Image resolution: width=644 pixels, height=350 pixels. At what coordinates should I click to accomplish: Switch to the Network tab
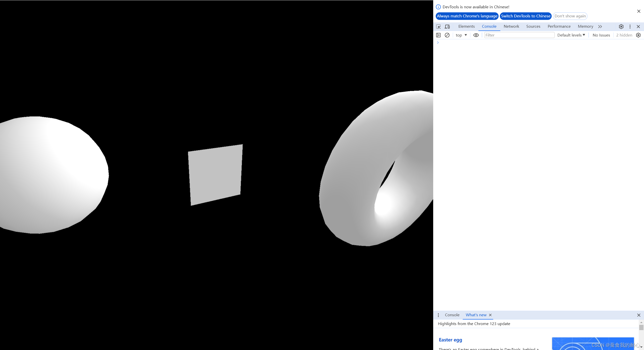tap(511, 26)
